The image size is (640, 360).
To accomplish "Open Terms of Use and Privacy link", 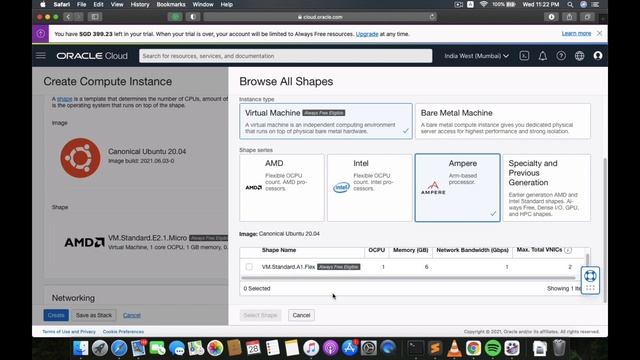I will click(69, 331).
